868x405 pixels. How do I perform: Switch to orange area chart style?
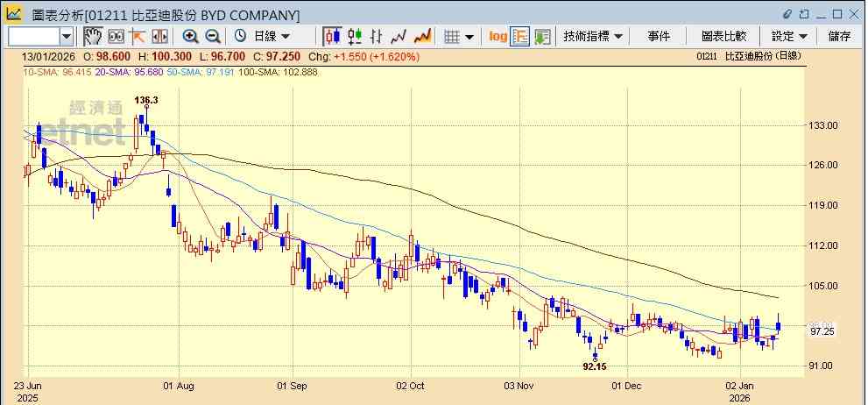tap(422, 37)
